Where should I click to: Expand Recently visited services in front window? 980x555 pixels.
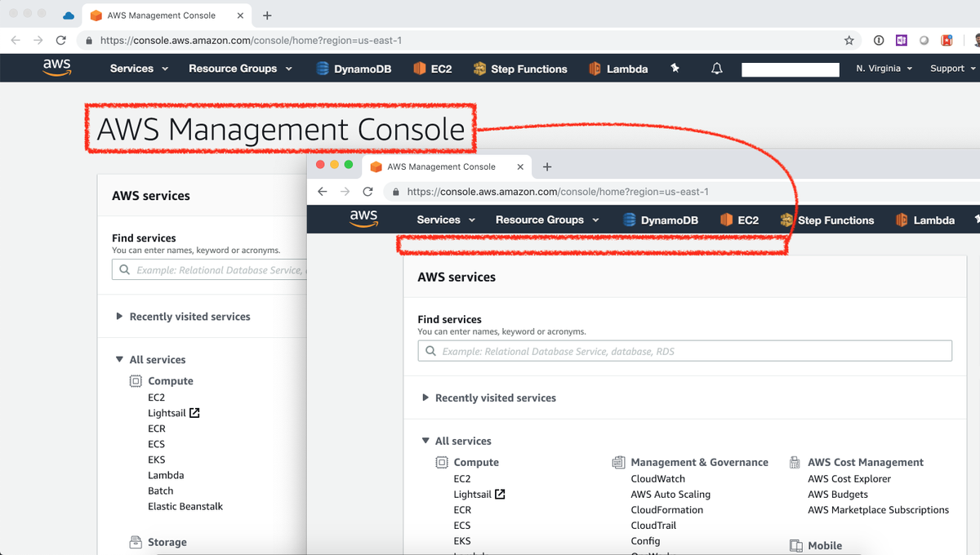click(489, 397)
